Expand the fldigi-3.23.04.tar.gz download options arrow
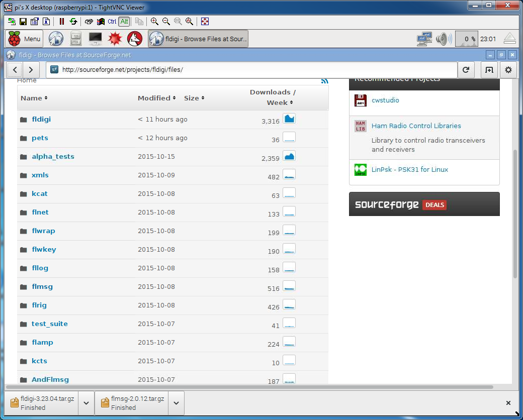 pyautogui.click(x=86, y=403)
